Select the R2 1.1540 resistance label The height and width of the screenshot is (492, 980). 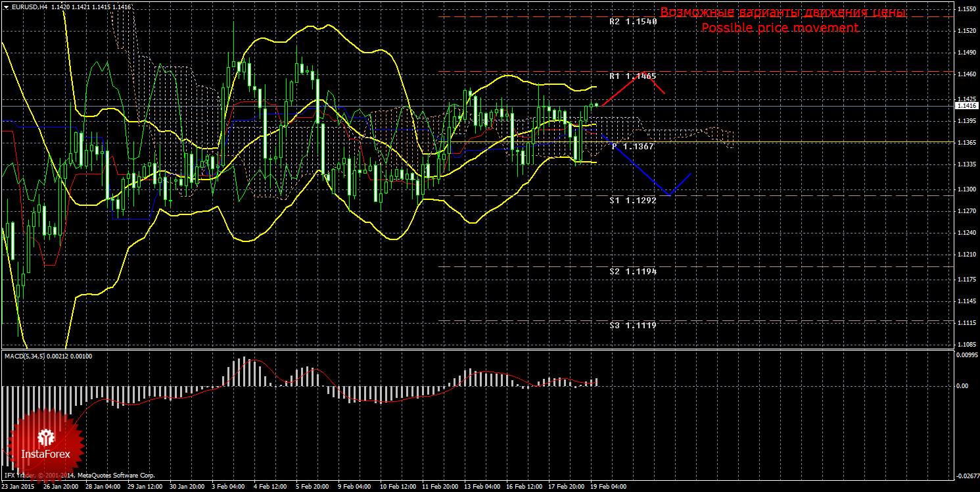point(633,22)
